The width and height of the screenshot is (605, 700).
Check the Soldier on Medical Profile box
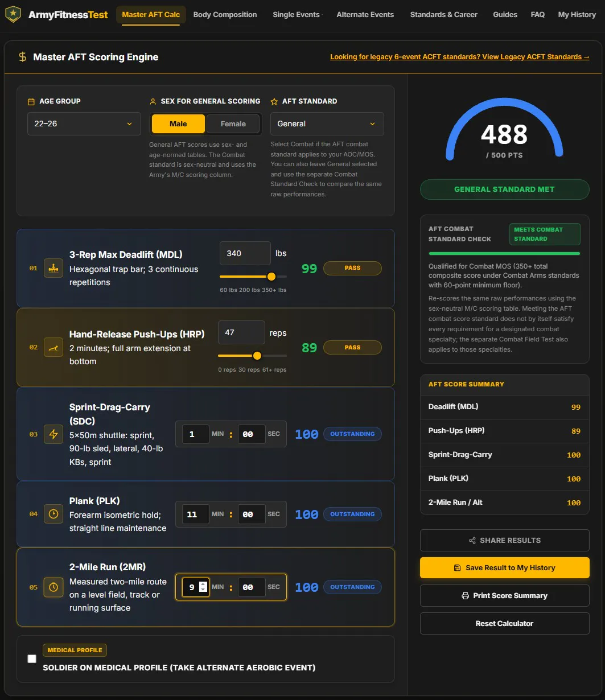[x=32, y=658]
